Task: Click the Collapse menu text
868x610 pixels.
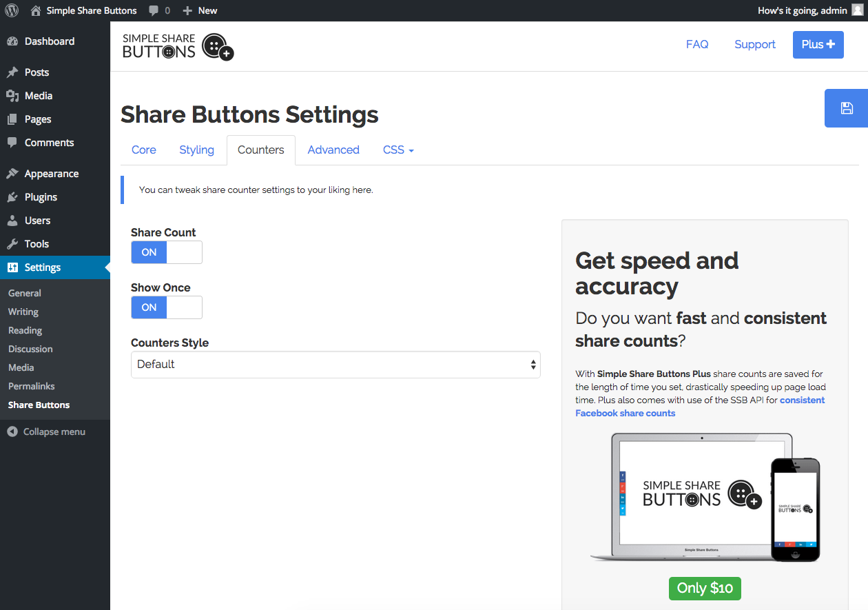Action: (x=54, y=431)
